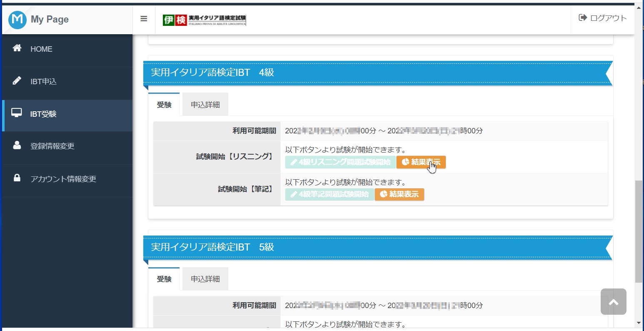Viewport: 644px width, 331px height.
Task: Click the ログアウト logout button
Action: [603, 18]
